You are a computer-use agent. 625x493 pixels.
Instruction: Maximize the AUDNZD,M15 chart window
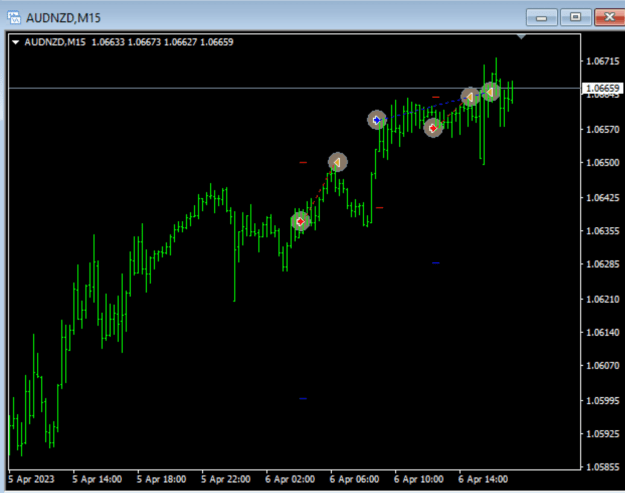point(575,18)
